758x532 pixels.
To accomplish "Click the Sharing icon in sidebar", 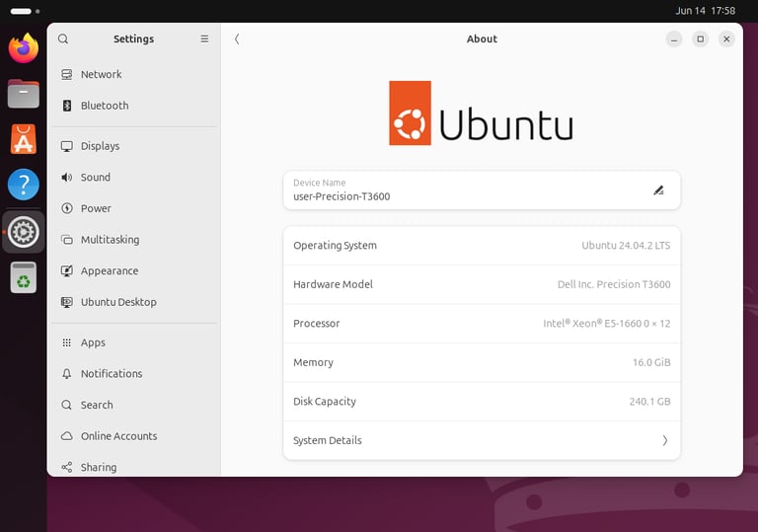I will 67,467.
